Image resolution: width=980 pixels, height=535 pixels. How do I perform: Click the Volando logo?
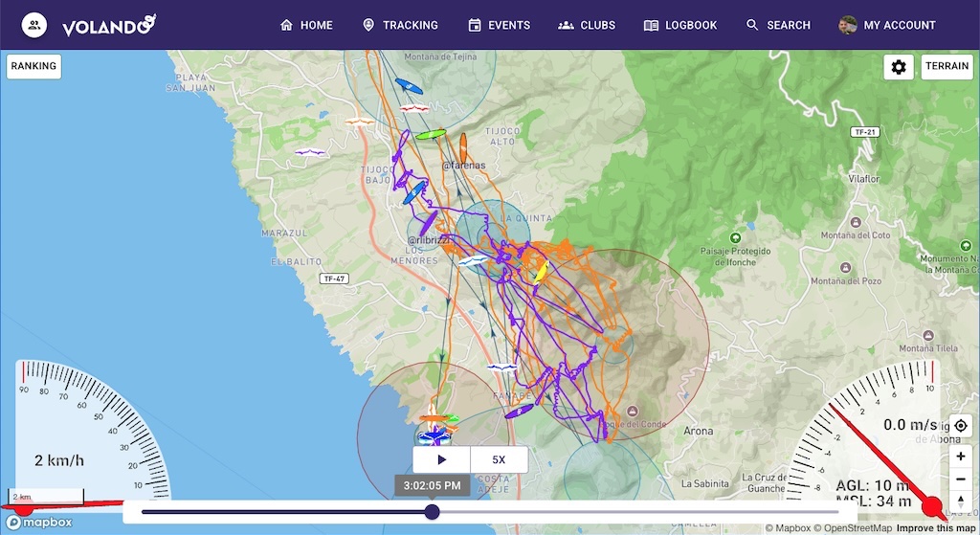tap(108, 26)
